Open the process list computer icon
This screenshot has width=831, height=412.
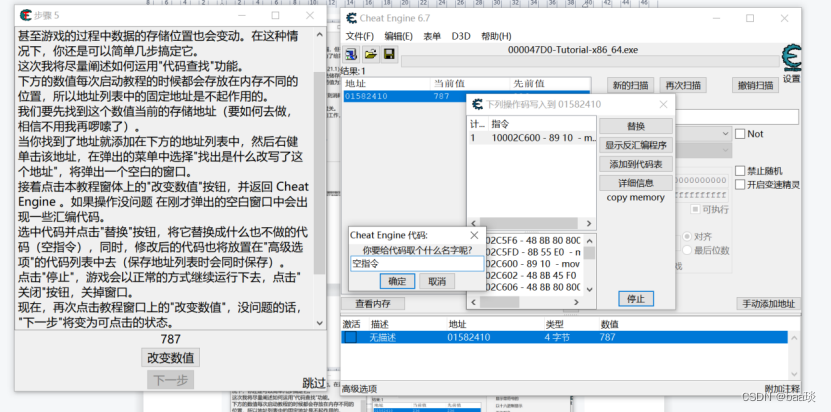[351, 54]
